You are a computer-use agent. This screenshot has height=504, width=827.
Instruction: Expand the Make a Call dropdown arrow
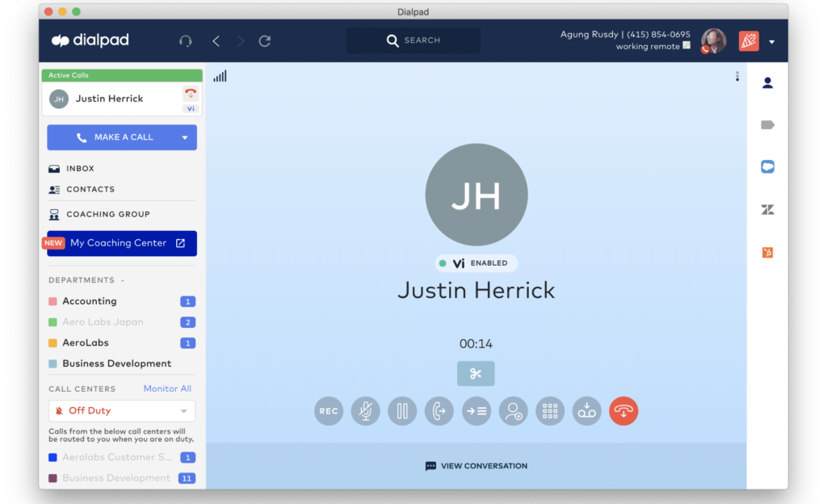click(x=185, y=138)
